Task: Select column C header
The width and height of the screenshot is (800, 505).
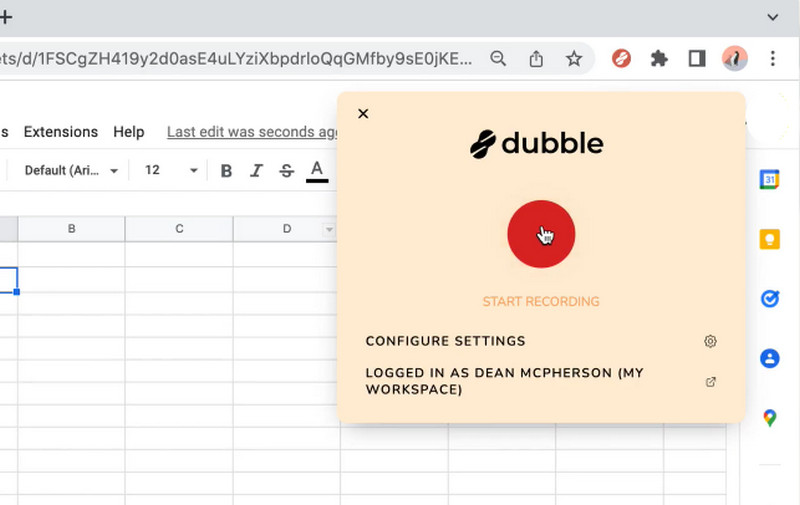Action: tap(179, 229)
